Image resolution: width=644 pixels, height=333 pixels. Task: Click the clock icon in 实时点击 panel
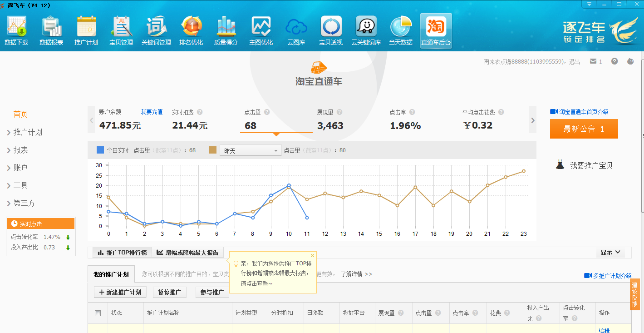[x=14, y=224]
